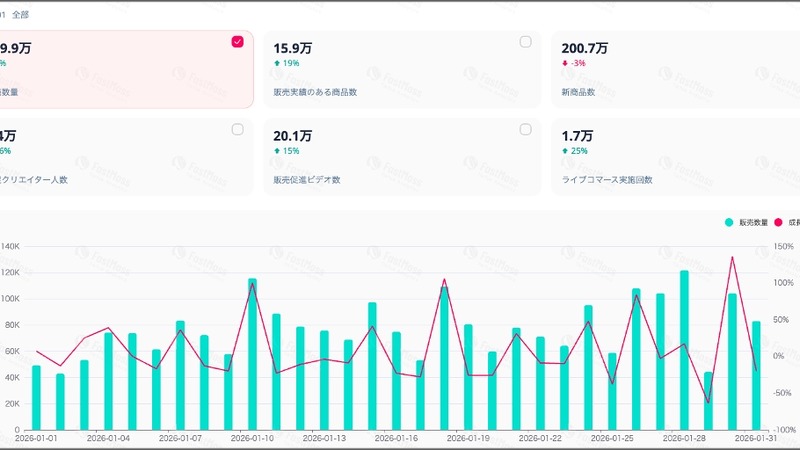Click the 140K y-axis label
800x450 pixels.
[10, 246]
